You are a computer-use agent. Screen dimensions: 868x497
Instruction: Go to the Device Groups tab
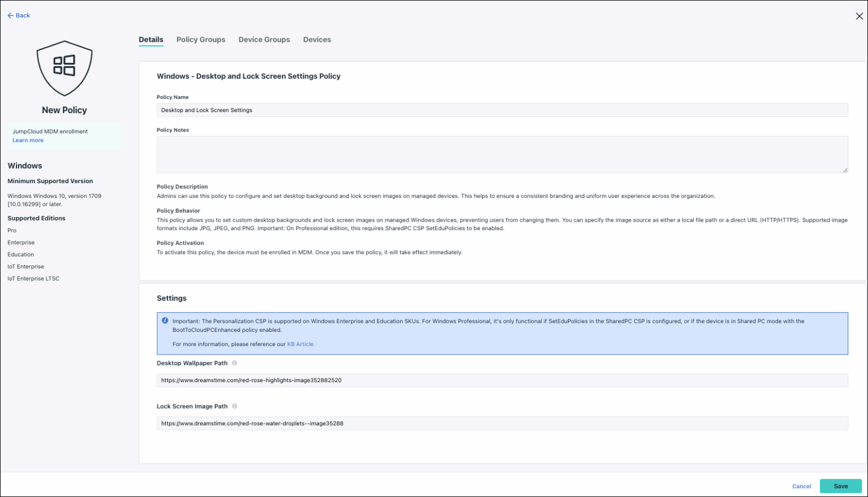(264, 40)
